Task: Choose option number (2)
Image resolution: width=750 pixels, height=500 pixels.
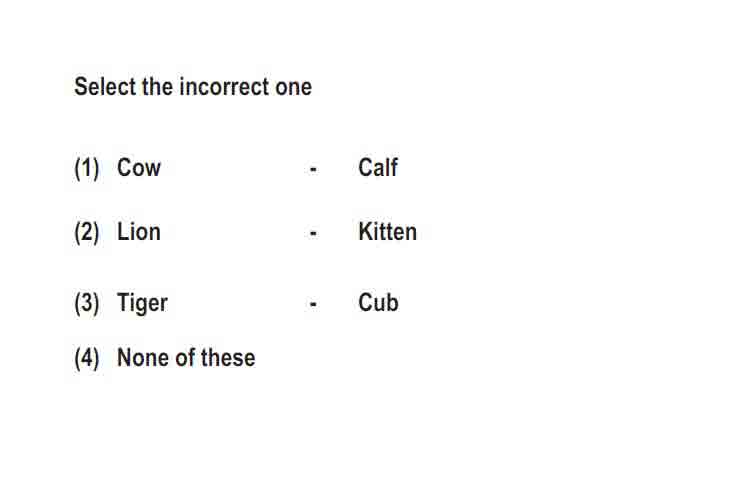Action: pyautogui.click(x=87, y=233)
